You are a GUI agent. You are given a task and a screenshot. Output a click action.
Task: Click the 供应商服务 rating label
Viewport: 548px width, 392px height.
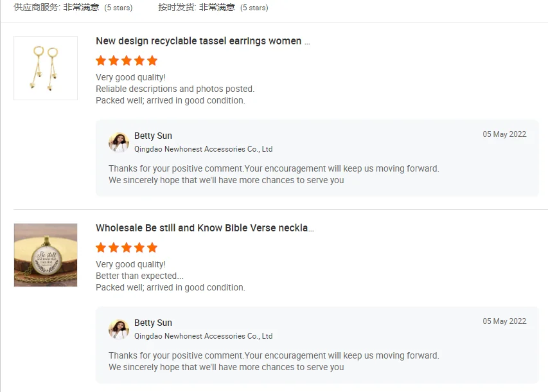(x=37, y=8)
